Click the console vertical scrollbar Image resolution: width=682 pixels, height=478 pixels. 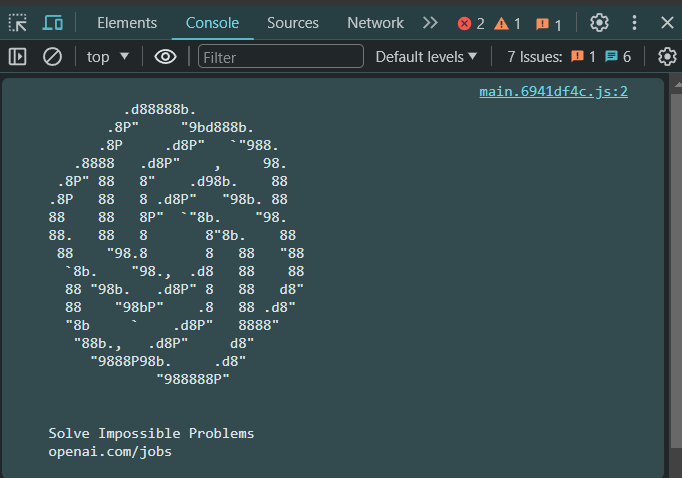[x=676, y=270]
